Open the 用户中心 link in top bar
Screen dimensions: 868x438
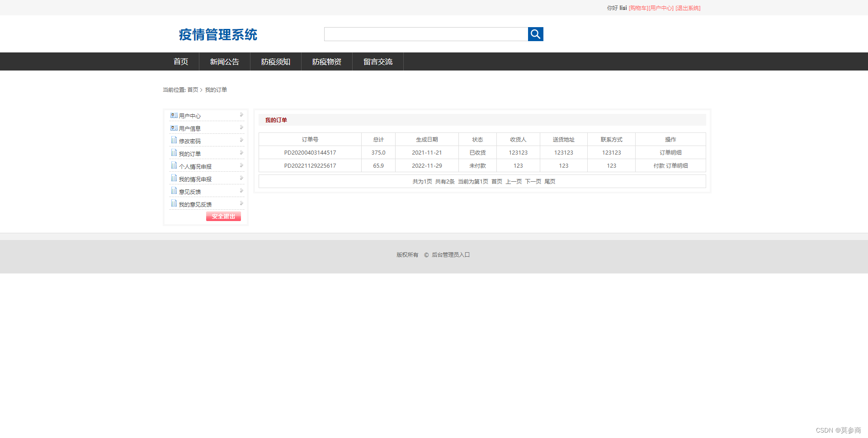point(661,8)
